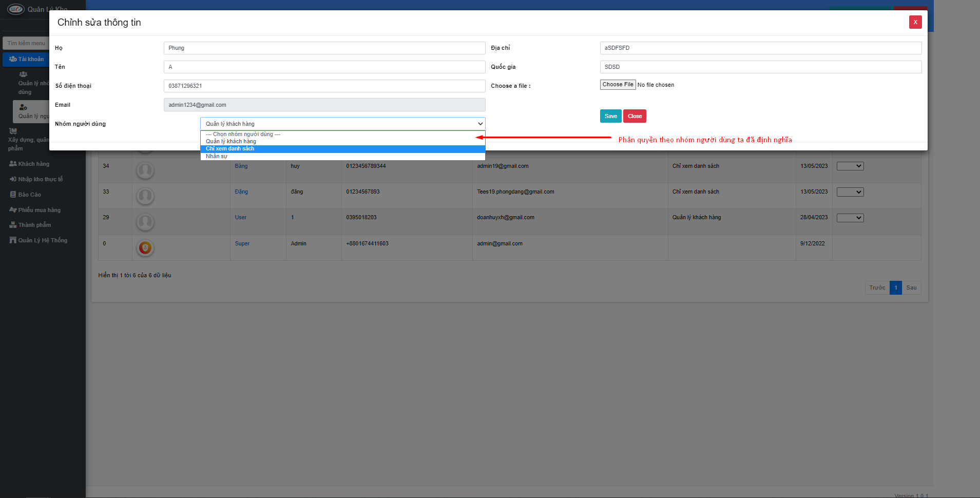Save the edited user information
Viewport: 980px width, 498px height.
611,116
